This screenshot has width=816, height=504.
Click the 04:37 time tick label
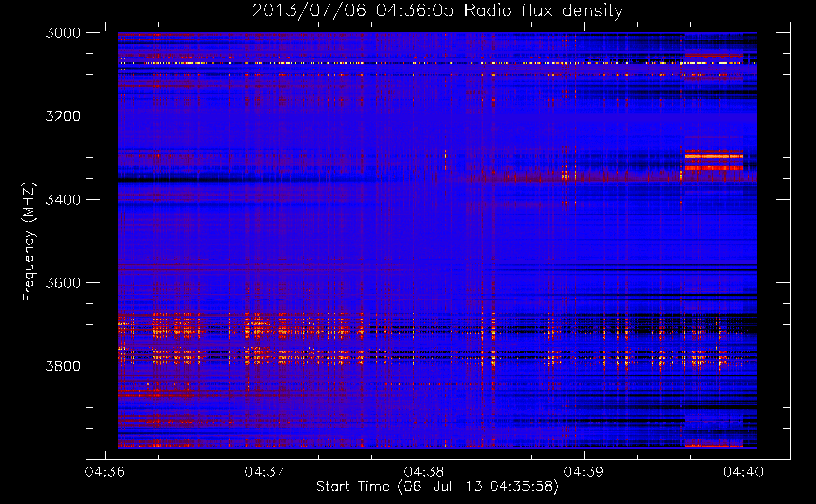[265, 472]
